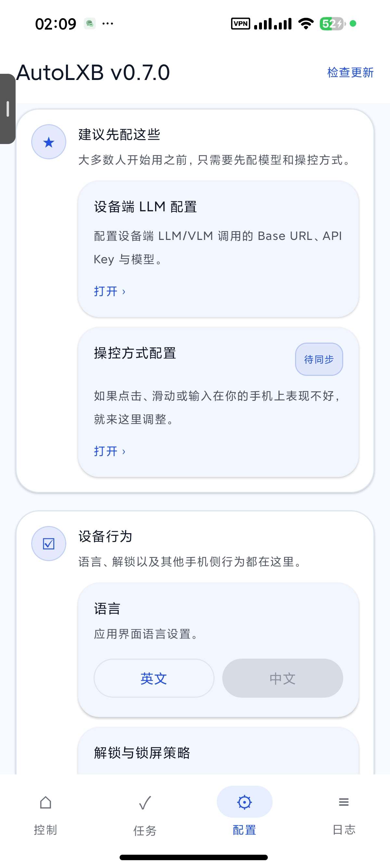The width and height of the screenshot is (390, 868).
Task: Tap the hamburger lines icon for 日志
Action: coord(344,802)
